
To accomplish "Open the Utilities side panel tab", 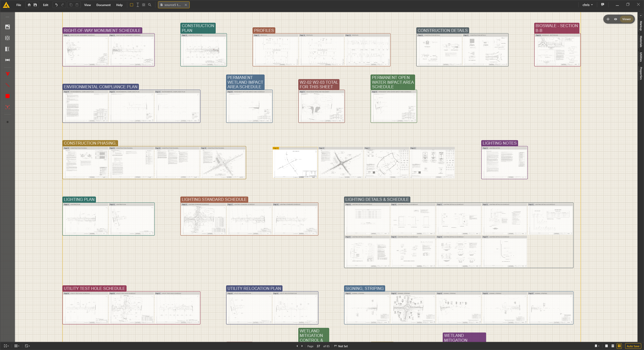I will point(641,57).
